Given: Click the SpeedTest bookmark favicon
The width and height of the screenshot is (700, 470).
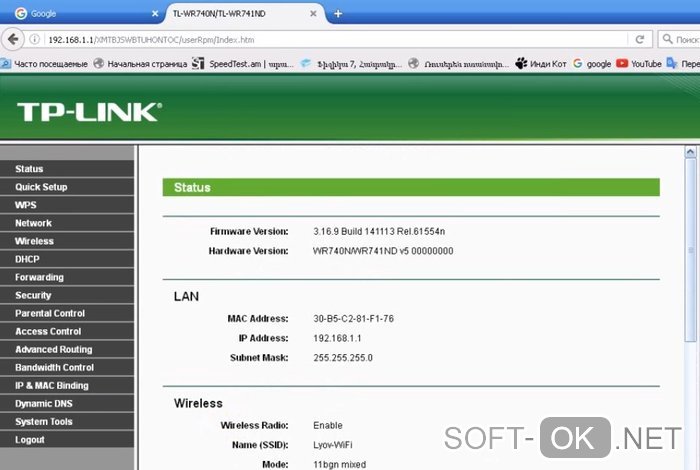Looking at the screenshot, I should (198, 63).
